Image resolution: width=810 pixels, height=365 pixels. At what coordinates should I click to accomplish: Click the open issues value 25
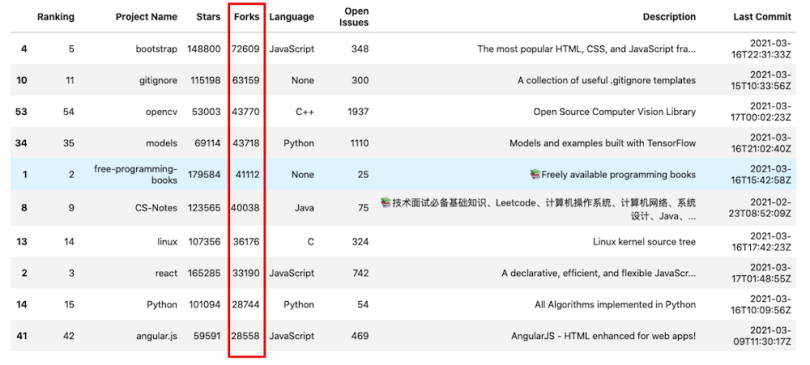coord(363,174)
